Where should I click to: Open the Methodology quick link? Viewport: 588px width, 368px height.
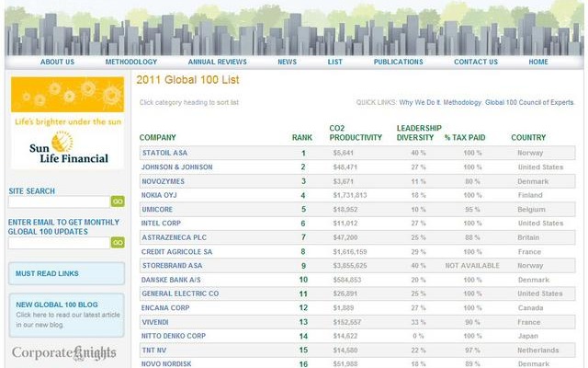pyautogui.click(x=462, y=102)
